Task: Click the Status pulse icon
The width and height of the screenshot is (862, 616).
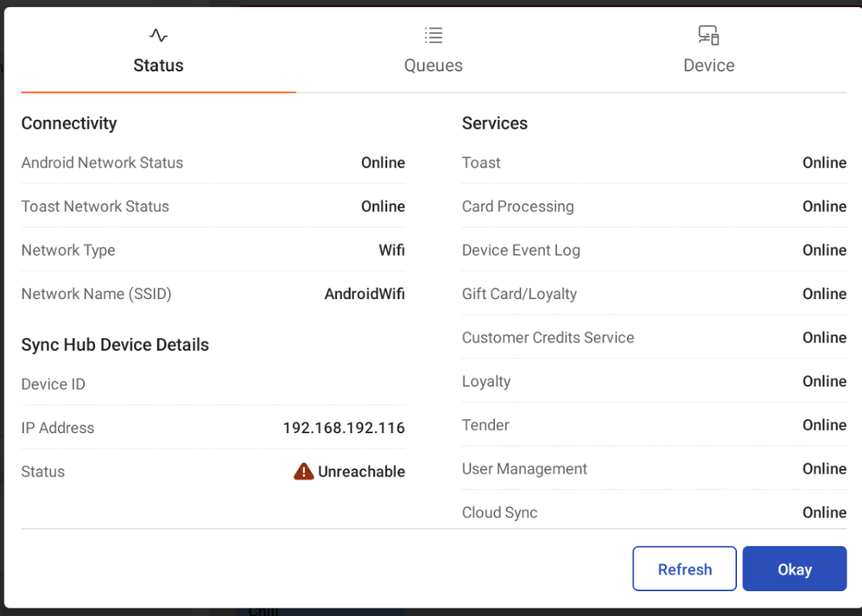Action: point(158,35)
